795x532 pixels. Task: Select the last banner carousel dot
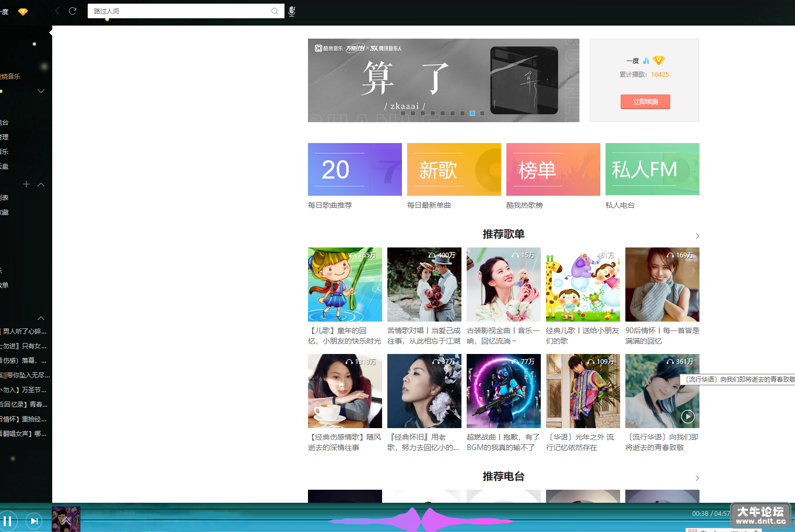click(x=482, y=113)
